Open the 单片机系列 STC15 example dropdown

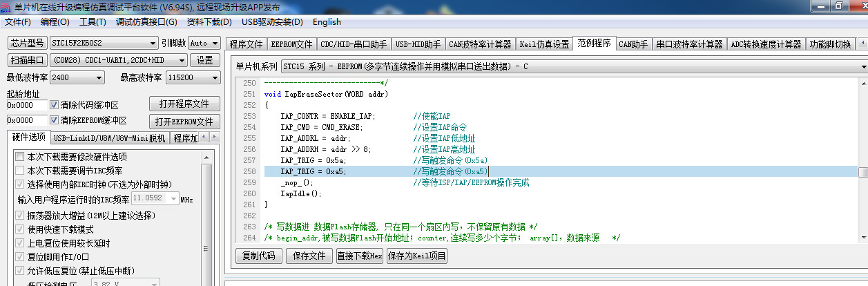point(574,66)
